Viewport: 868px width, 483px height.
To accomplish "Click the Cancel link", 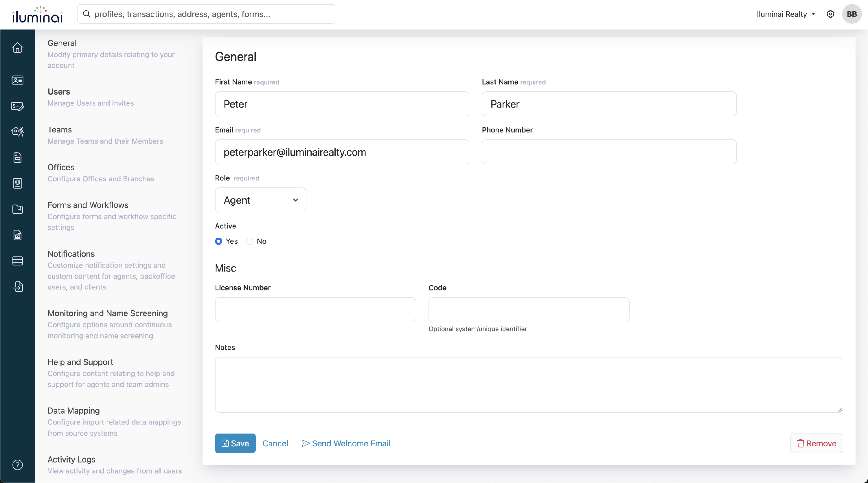I will point(275,443).
